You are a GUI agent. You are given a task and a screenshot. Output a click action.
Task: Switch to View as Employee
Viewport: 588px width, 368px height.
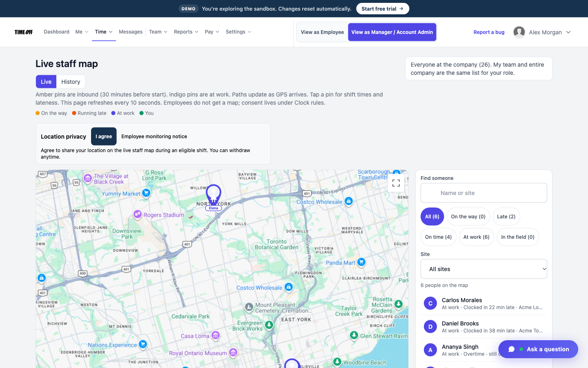tap(322, 32)
